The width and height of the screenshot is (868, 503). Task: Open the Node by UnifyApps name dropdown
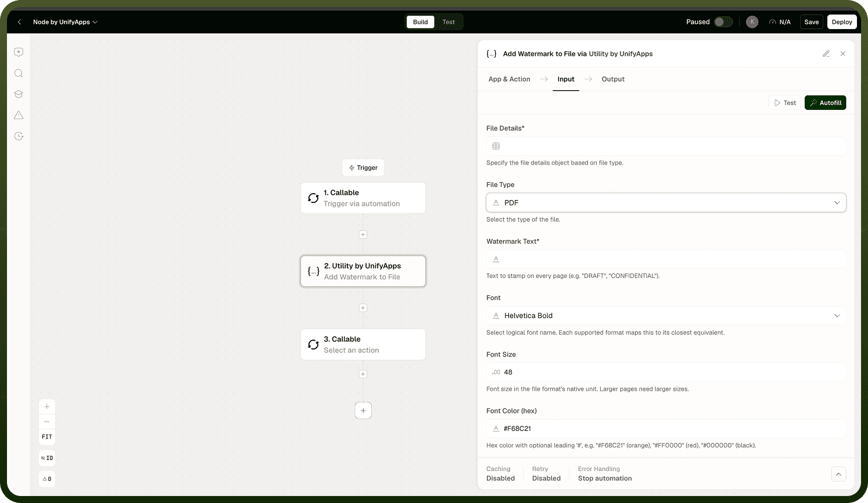(66, 22)
